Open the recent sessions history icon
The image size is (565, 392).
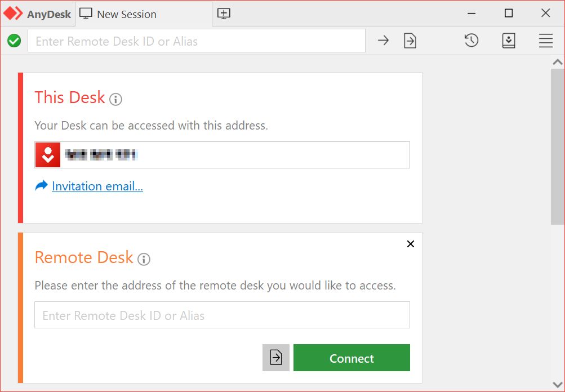point(471,41)
